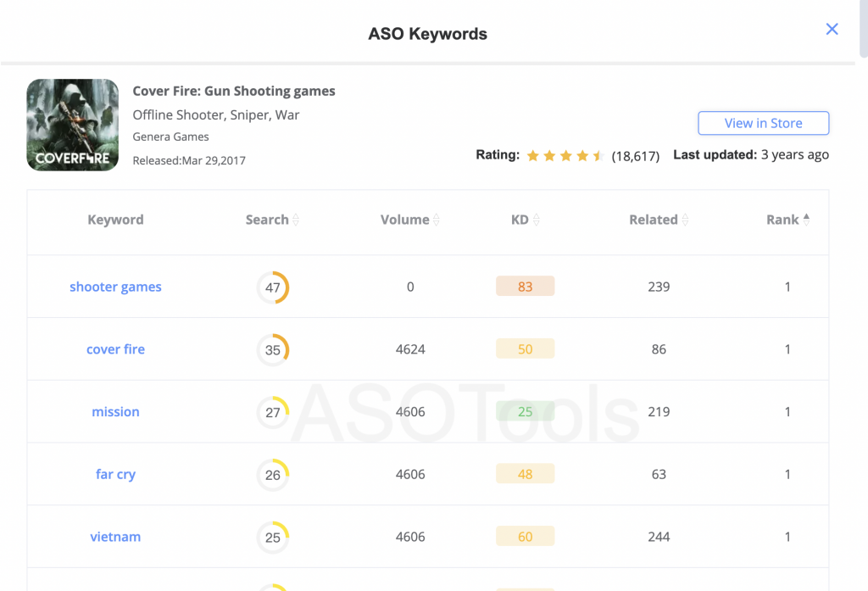The image size is (868, 591).
Task: Open the vietnam keyword link
Action: pos(115,537)
